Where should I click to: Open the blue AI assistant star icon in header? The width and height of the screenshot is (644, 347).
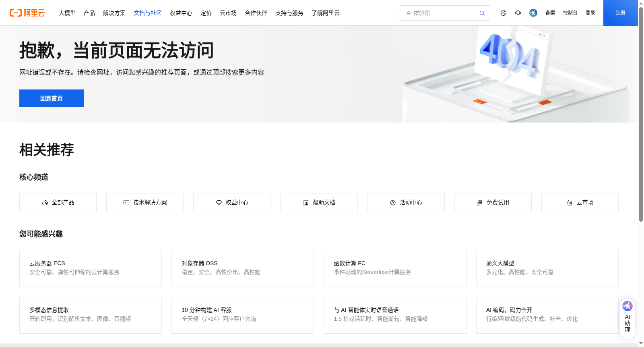533,13
